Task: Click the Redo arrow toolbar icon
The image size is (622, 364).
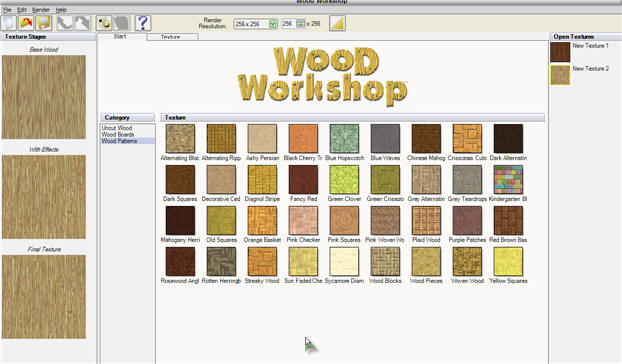Action: tap(82, 23)
